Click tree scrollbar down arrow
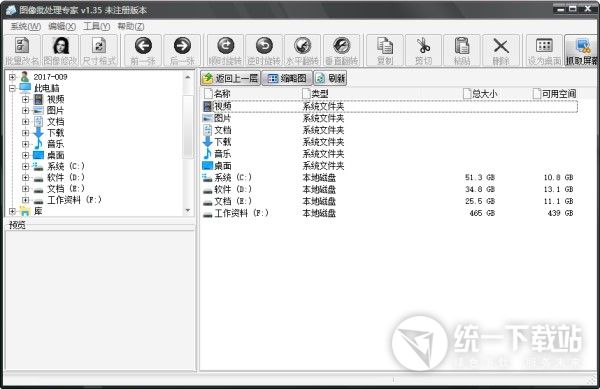600x389 pixels. tap(188, 211)
